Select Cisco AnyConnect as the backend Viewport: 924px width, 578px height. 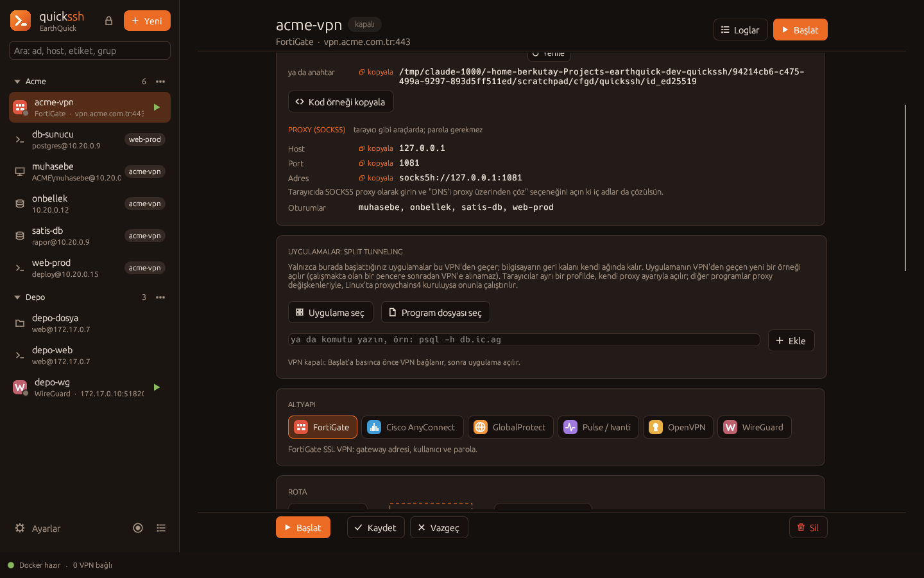413,427
